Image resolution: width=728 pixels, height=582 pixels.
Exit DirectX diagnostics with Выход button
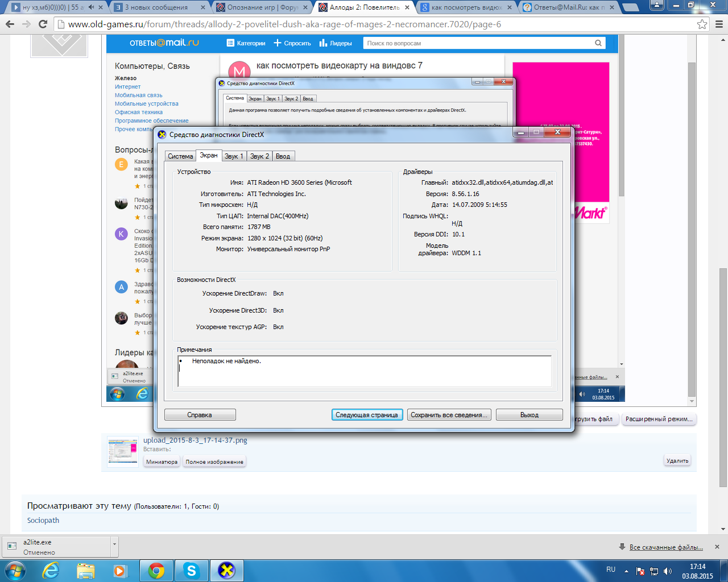pos(530,415)
